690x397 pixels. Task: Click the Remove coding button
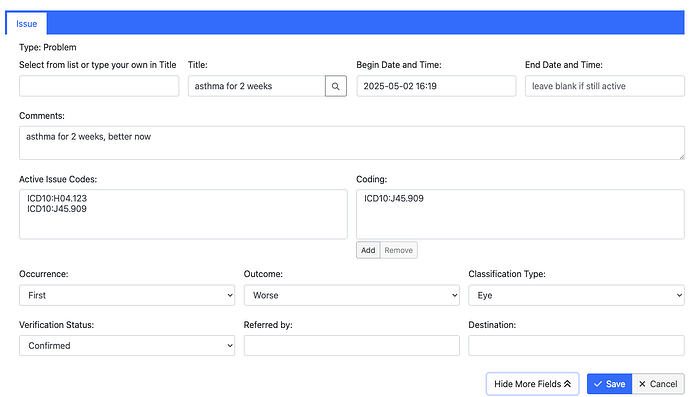[399, 250]
